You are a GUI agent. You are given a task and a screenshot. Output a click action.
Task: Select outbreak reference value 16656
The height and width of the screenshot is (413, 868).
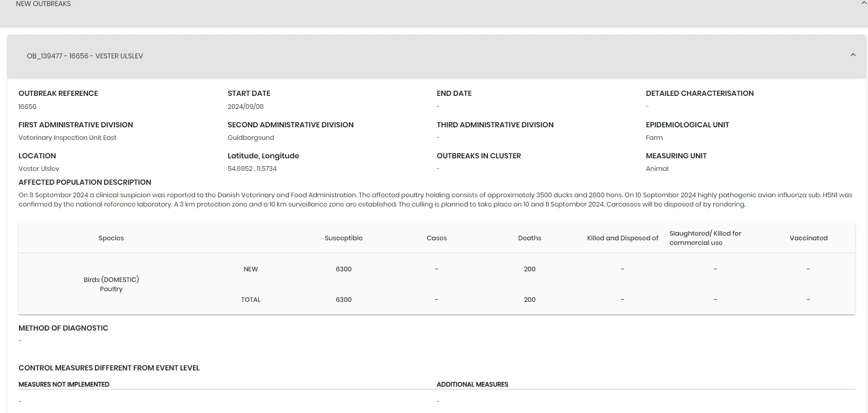click(x=27, y=106)
